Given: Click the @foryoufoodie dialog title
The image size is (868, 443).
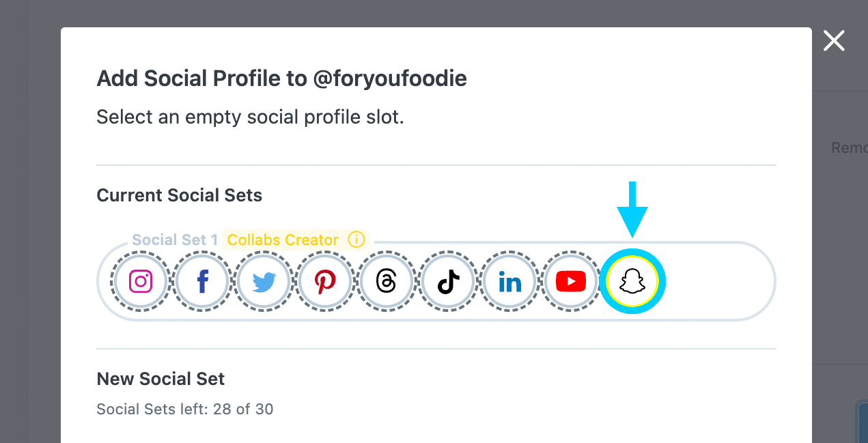Looking at the screenshot, I should [281, 78].
